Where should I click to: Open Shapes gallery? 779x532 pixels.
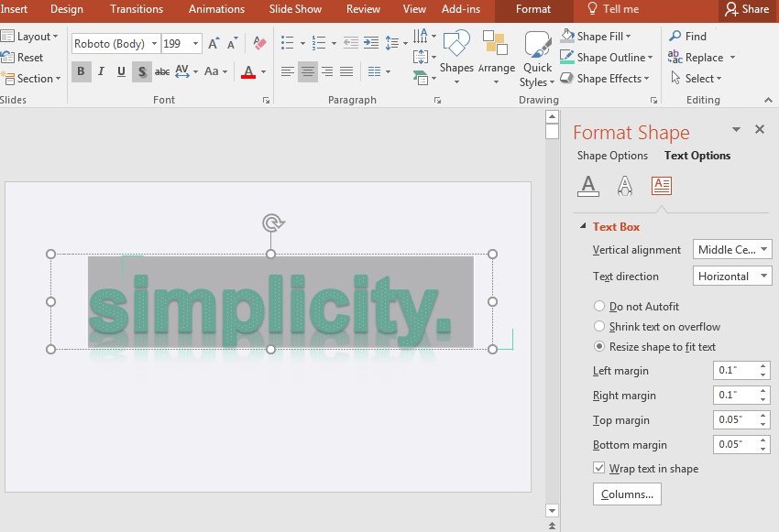click(456, 58)
